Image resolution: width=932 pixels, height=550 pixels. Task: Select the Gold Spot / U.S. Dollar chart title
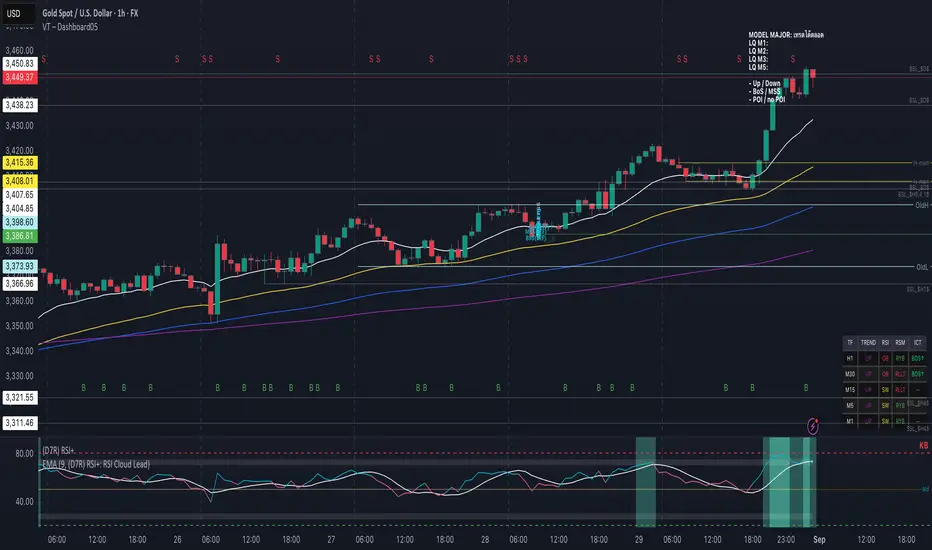tap(90, 13)
